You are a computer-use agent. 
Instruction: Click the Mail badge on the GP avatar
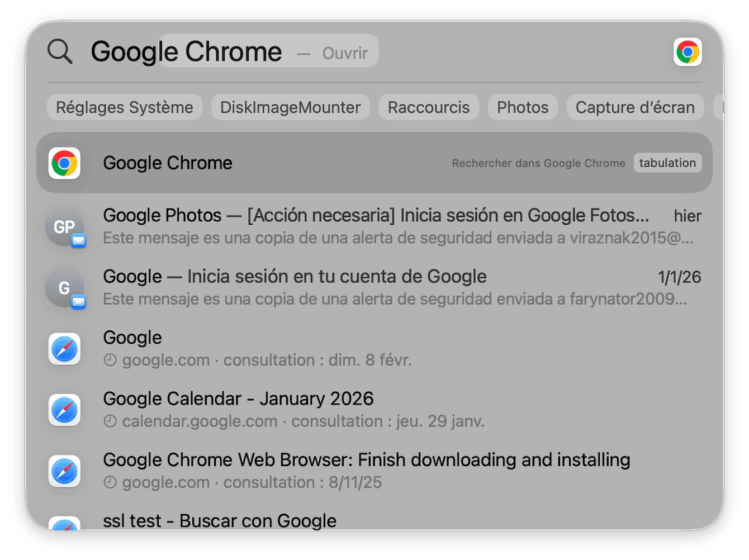click(79, 241)
